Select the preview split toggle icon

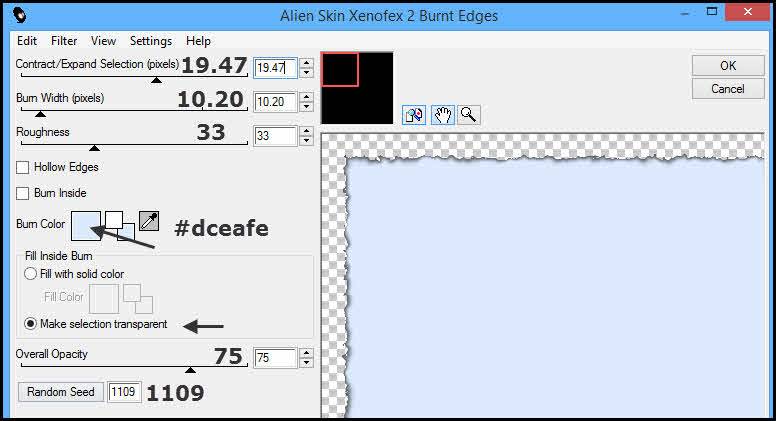point(414,115)
